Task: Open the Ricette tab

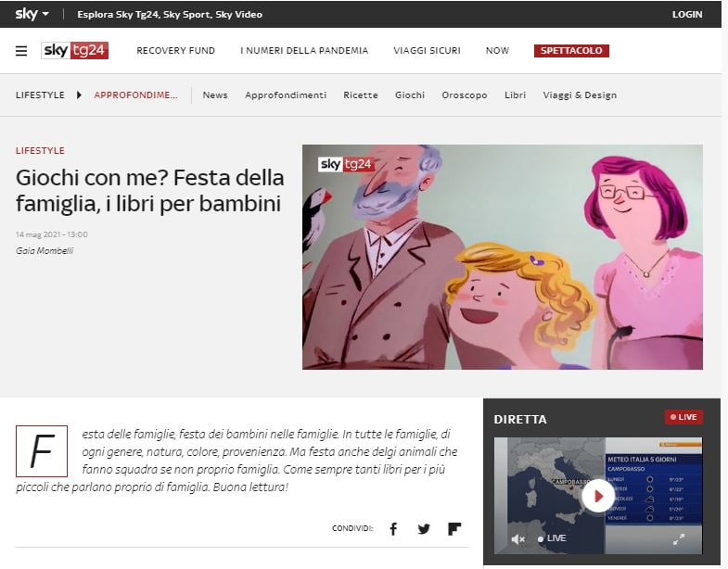Action: click(x=360, y=95)
